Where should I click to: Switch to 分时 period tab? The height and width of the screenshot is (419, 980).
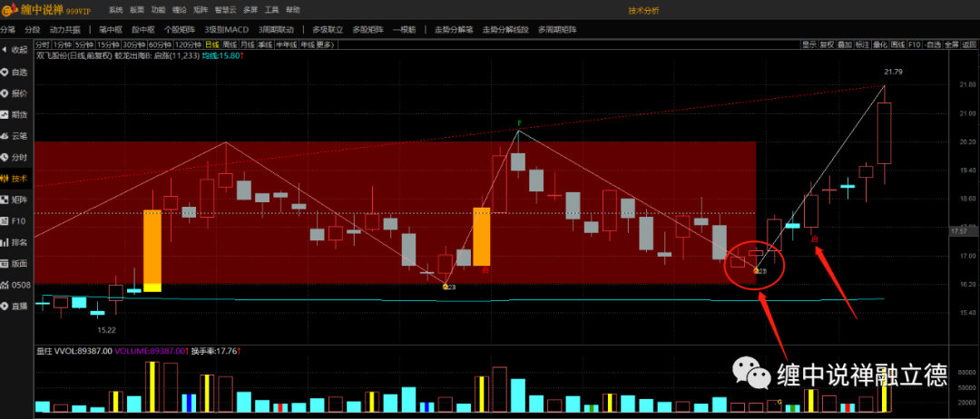tap(43, 44)
